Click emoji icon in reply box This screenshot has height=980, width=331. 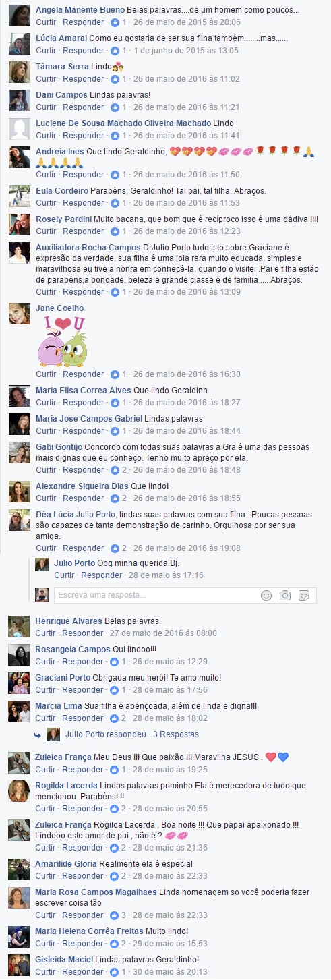point(266,596)
